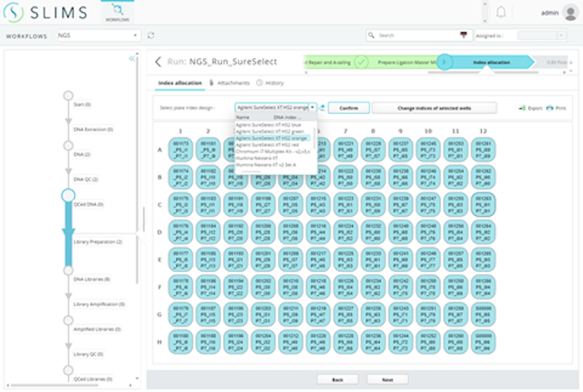Select well H12 containing G00000
The width and height of the screenshot is (583, 392).
[484, 341]
